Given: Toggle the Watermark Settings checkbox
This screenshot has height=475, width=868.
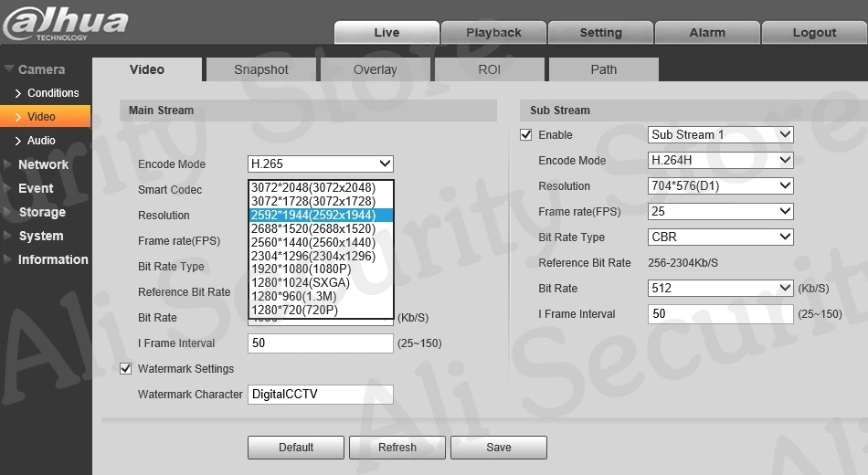Looking at the screenshot, I should pos(126,369).
